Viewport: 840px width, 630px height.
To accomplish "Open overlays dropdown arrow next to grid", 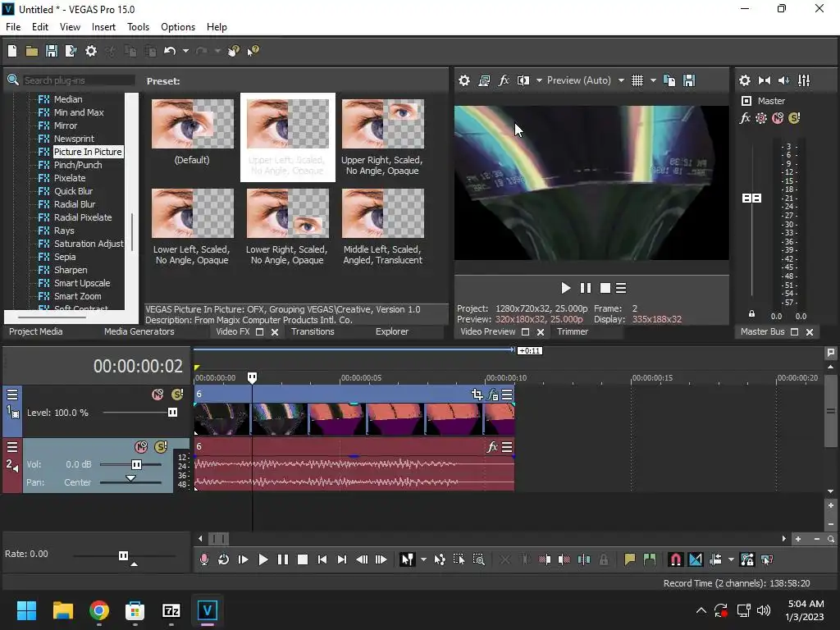I will [x=653, y=80].
